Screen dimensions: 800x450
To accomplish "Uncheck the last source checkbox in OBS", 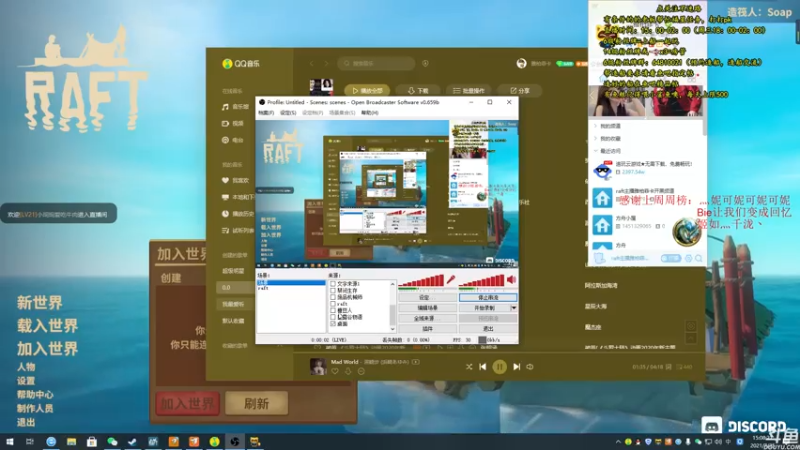I will 333,323.
